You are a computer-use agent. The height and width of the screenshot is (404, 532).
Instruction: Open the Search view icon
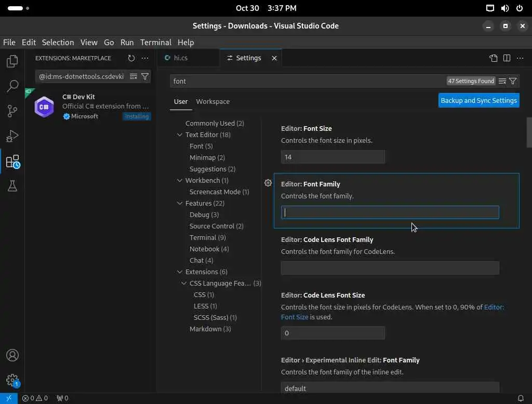[x=12, y=86]
